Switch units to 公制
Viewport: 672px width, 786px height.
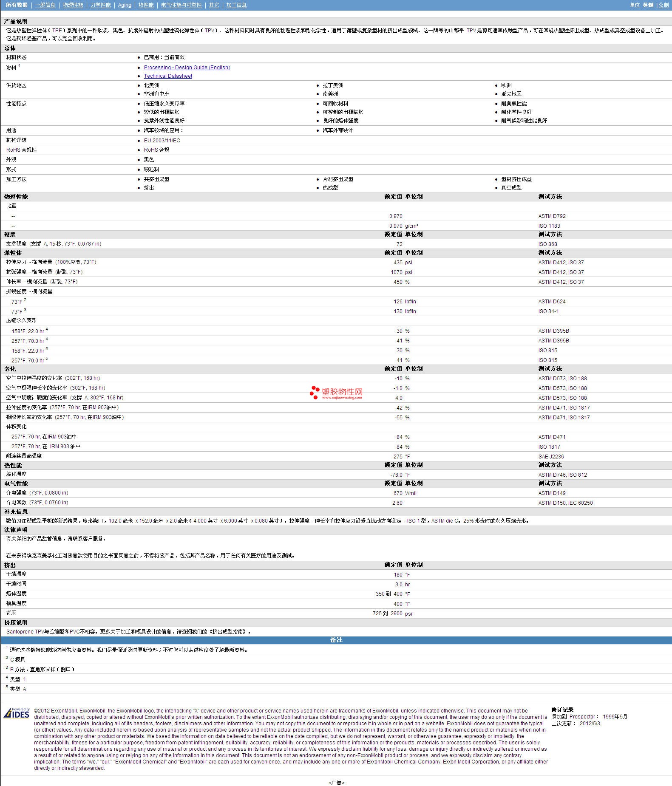pos(663,5)
